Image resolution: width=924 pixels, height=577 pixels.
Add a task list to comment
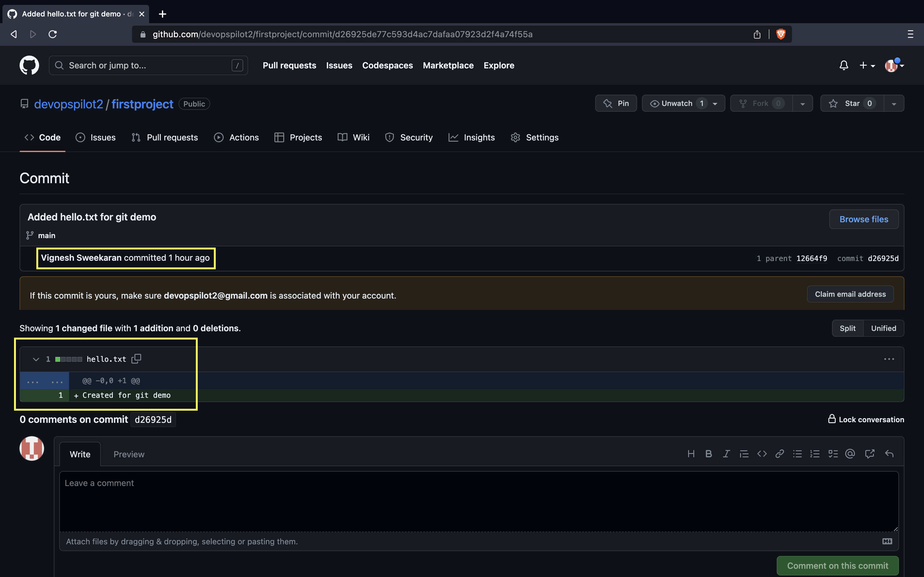tap(833, 454)
